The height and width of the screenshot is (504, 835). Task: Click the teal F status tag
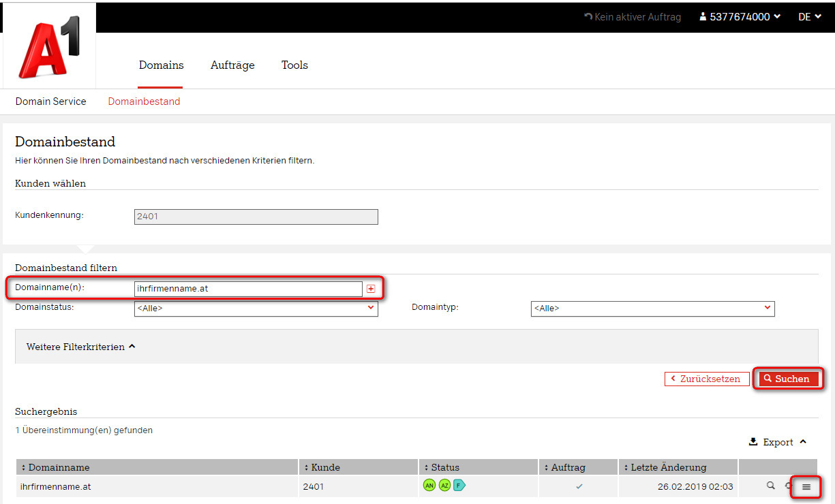click(459, 486)
